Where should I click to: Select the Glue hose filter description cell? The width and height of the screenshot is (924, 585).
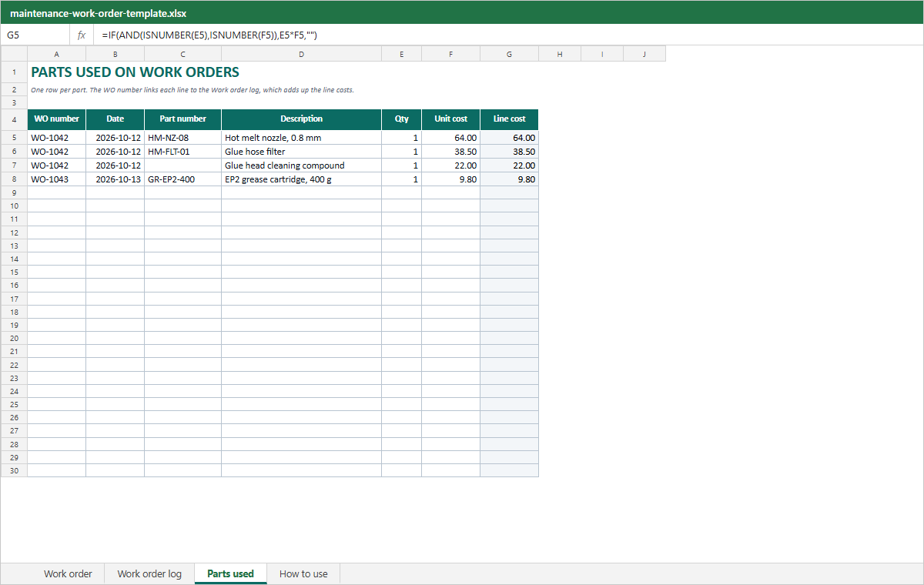(x=301, y=152)
